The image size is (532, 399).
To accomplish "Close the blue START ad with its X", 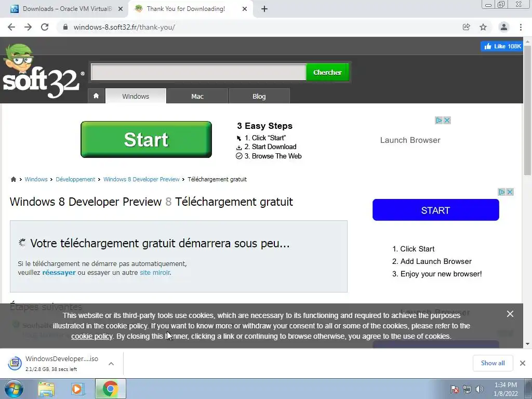I will (510, 192).
